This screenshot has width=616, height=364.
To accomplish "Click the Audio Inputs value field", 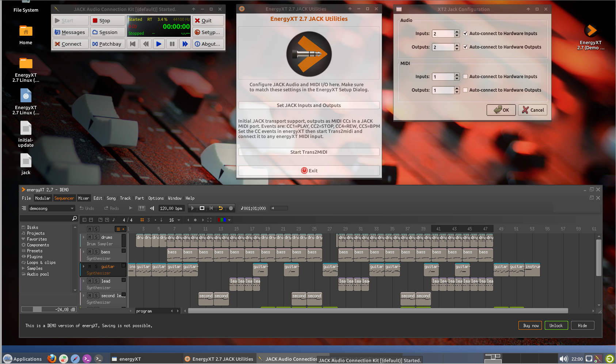I will pyautogui.click(x=443, y=34).
